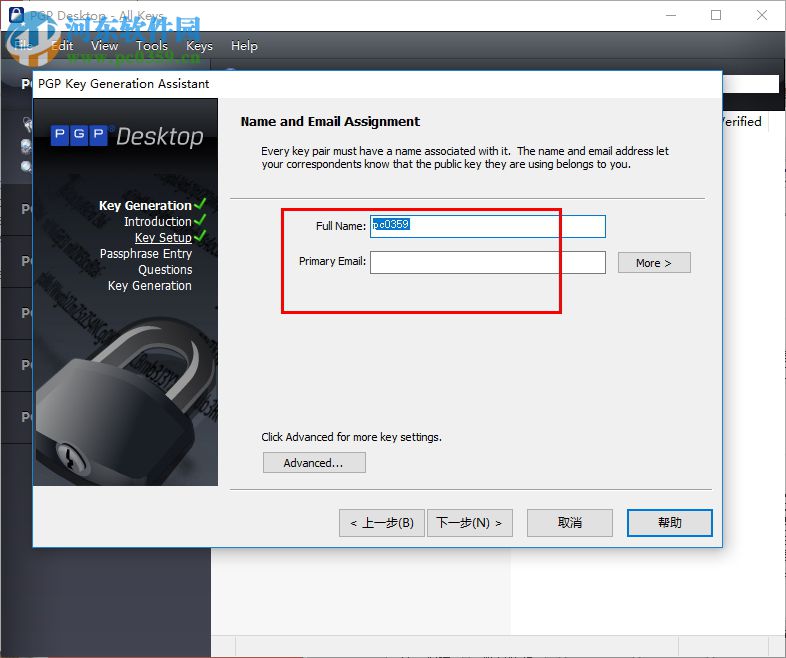Open the Tools menu
Image resolution: width=786 pixels, height=658 pixels.
point(152,46)
